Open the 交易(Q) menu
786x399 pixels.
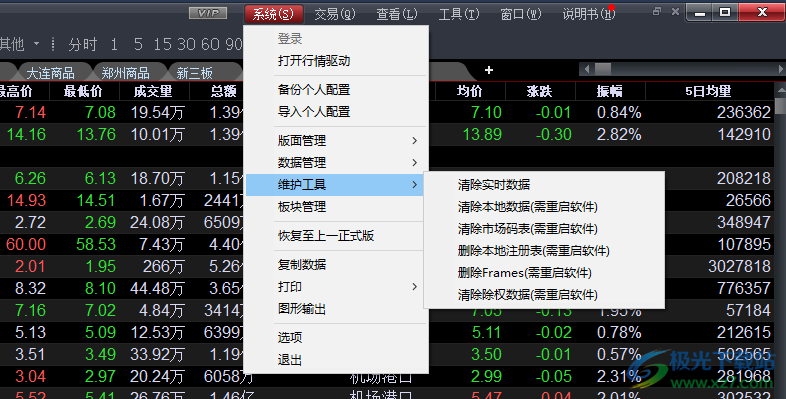[x=335, y=14]
